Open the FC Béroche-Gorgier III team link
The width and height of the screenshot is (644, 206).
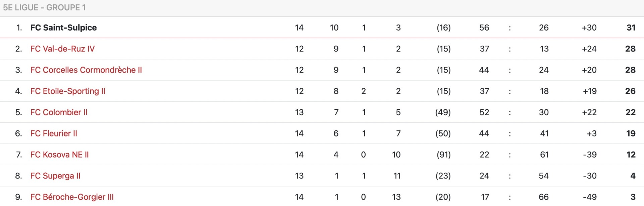[x=72, y=197]
